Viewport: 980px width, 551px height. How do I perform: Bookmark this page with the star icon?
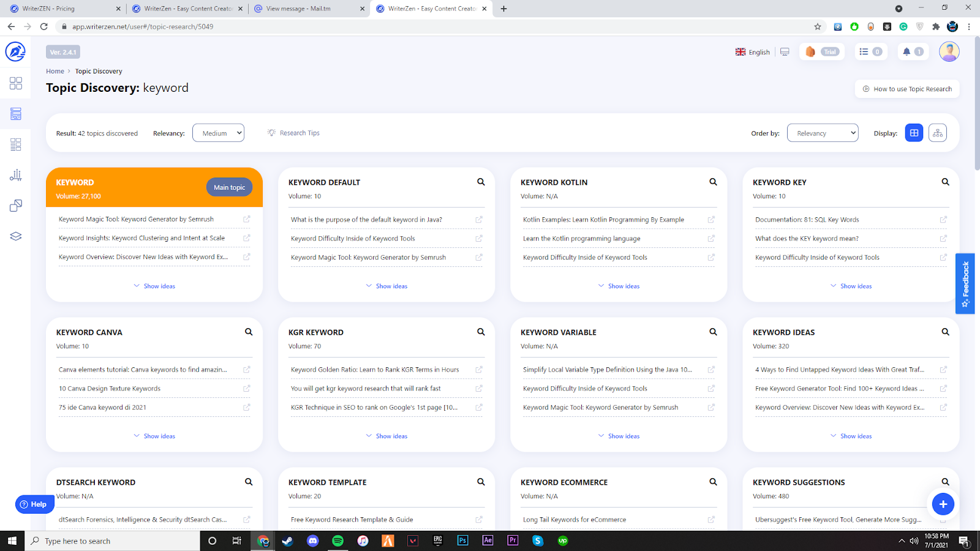817,26
